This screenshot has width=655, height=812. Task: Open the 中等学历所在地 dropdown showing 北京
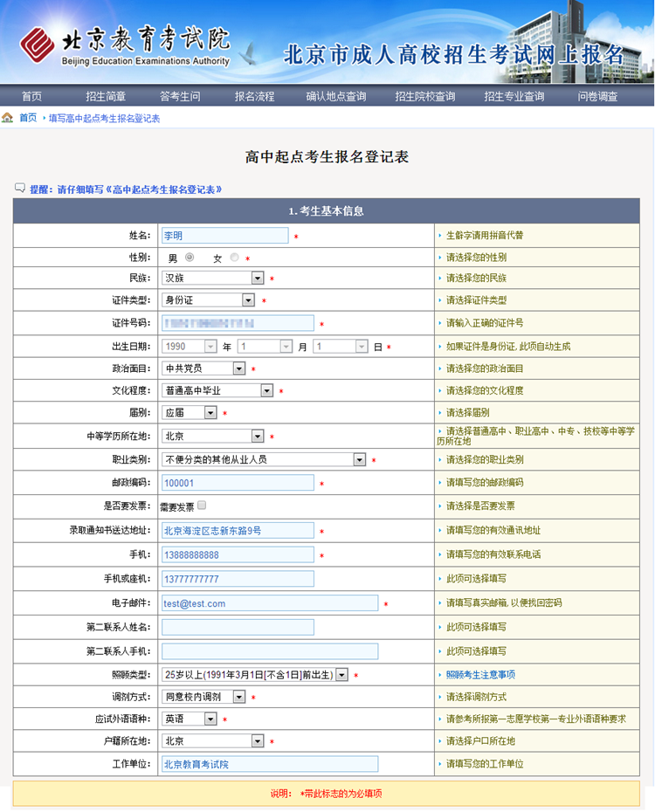pos(213,436)
